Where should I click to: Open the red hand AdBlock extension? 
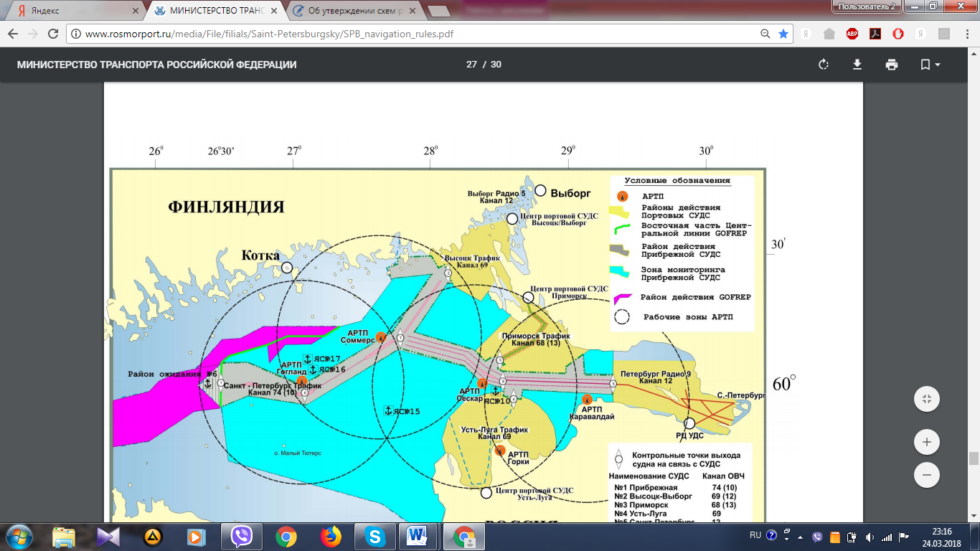[x=898, y=34]
